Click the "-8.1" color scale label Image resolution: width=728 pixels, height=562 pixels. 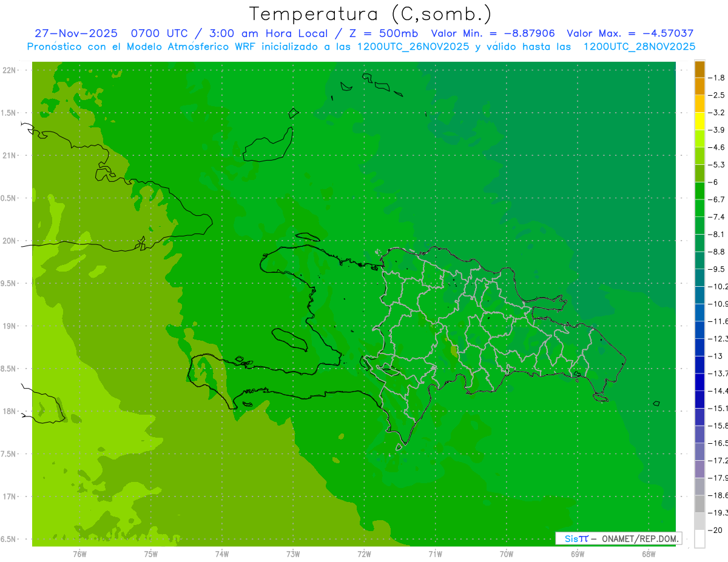[716, 234]
